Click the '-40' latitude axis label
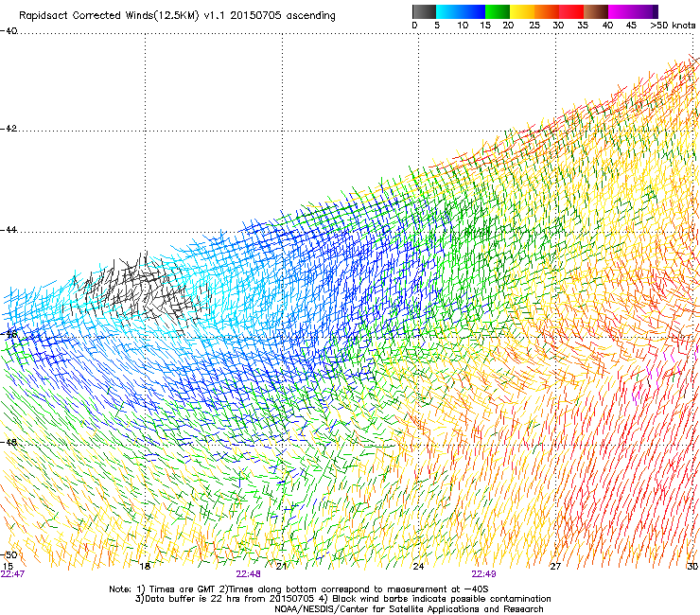Image resolution: width=700 pixels, height=615 pixels. (9, 31)
